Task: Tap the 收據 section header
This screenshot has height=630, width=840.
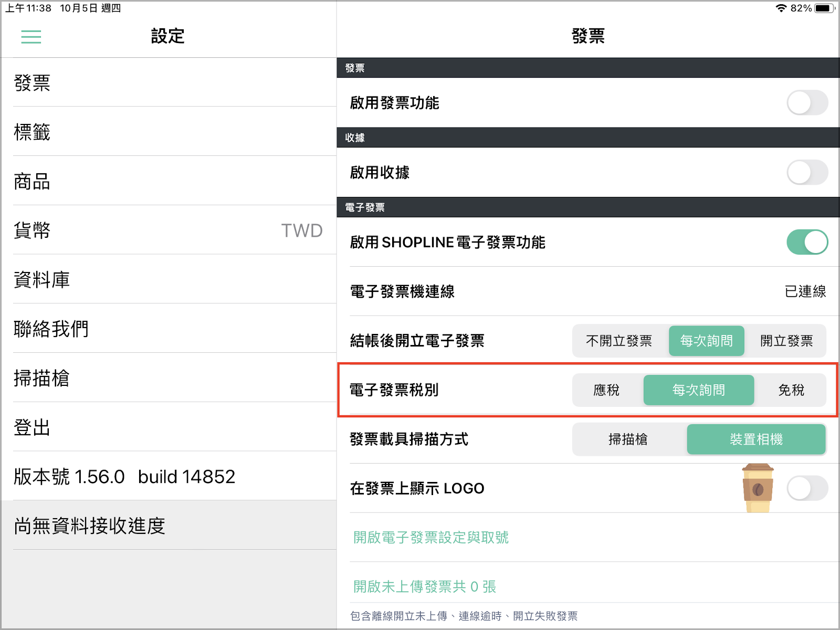Action: point(588,138)
